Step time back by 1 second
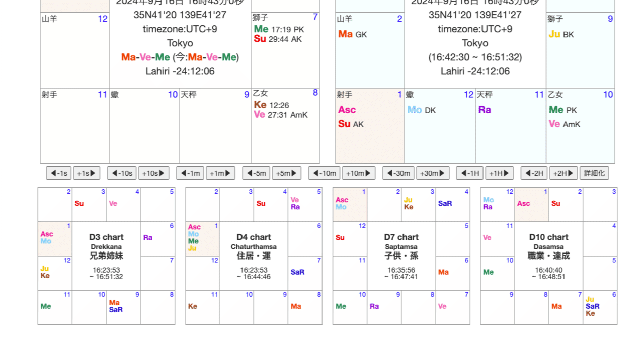 pyautogui.click(x=59, y=173)
